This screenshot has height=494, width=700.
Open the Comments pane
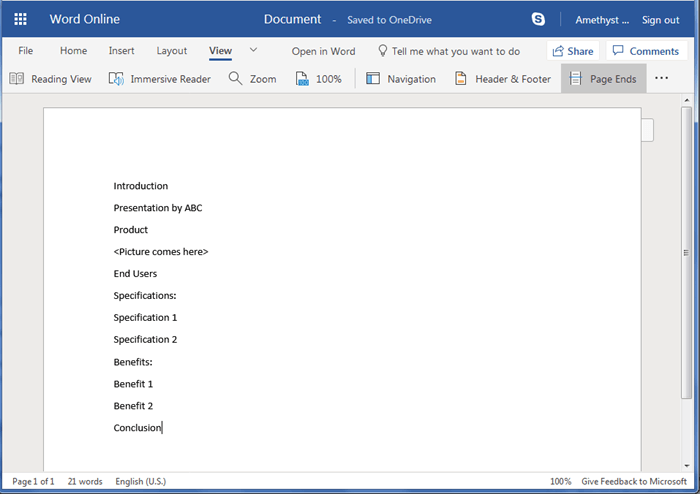645,51
